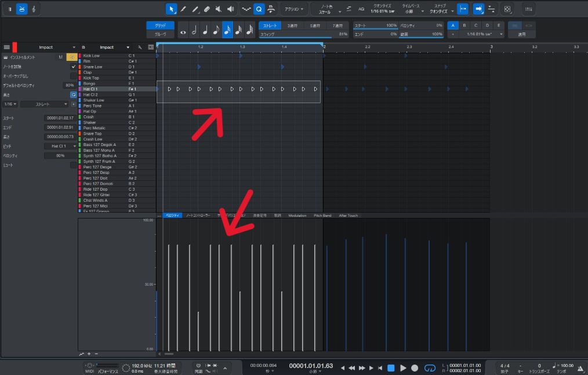The width and height of the screenshot is (588, 375).
Task: Toggle the ノートを試聴 checkbox
Action: [x=73, y=67]
